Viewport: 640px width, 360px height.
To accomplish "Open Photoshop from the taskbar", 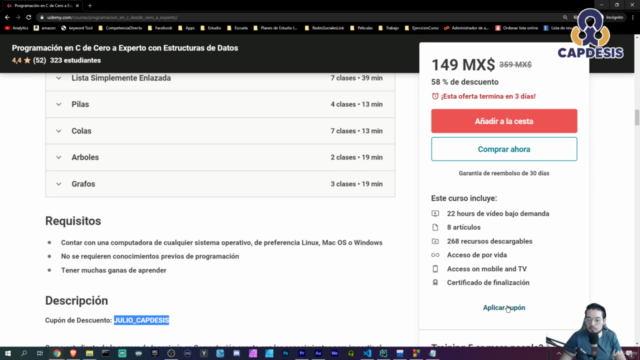I will [x=285, y=353].
